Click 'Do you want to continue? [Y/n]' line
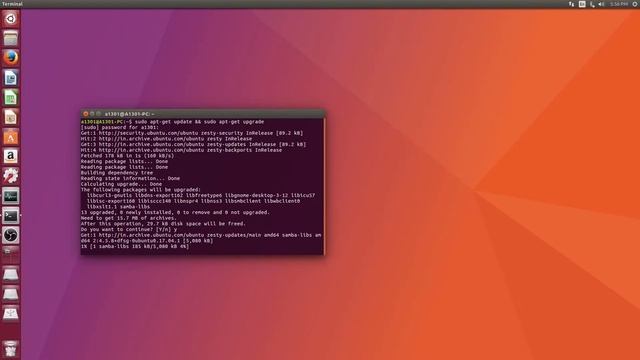Viewport: 640px width, 360px height. pos(129,229)
